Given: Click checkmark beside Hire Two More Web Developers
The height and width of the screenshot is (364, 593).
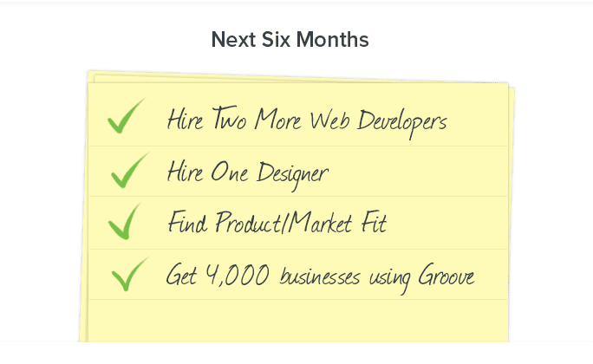Looking at the screenshot, I should coord(126,118).
